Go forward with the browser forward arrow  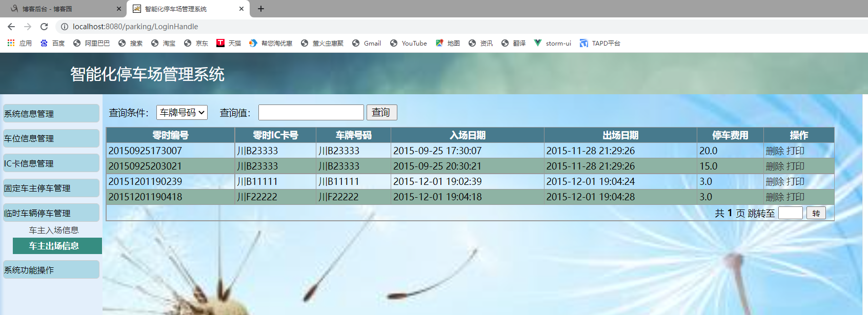point(28,27)
